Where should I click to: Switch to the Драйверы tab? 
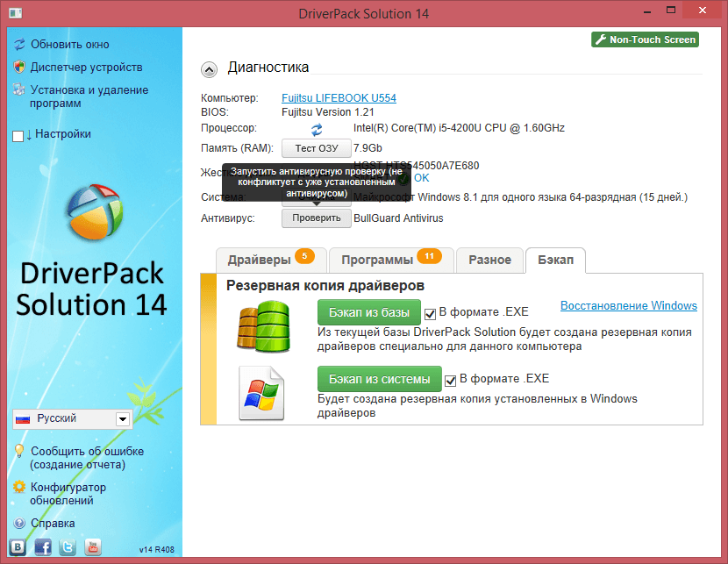(x=271, y=260)
